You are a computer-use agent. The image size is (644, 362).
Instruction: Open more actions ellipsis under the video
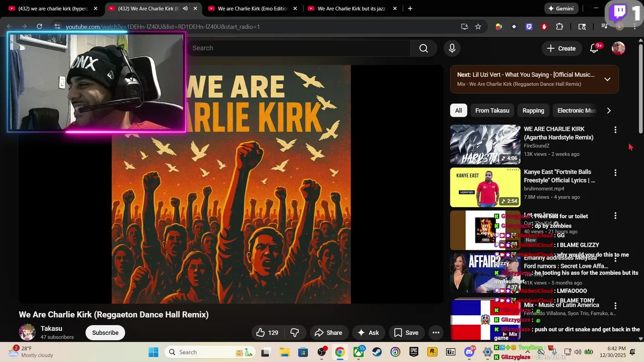coord(436,332)
